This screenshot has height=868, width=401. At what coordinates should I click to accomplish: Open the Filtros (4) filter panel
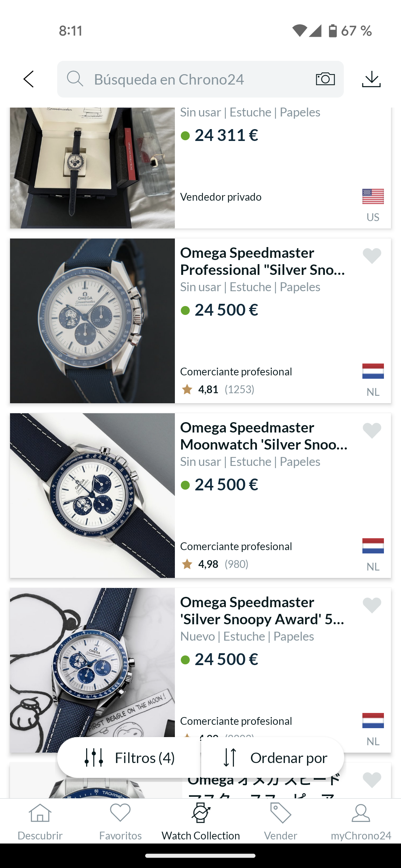(129, 758)
